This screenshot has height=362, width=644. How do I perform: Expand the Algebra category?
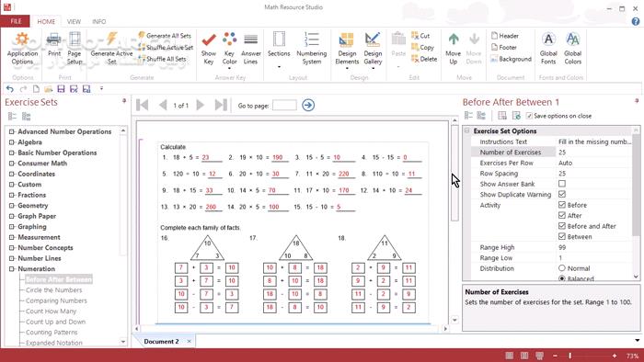11,142
